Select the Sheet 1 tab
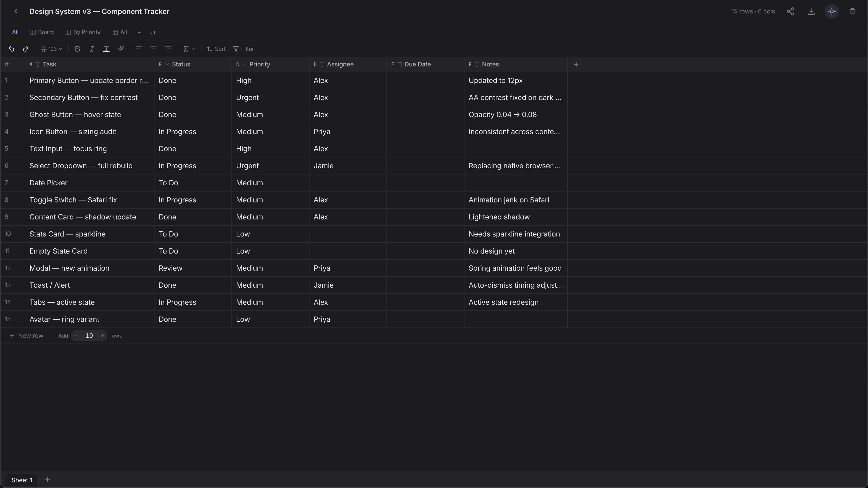The image size is (868, 488). [x=21, y=480]
